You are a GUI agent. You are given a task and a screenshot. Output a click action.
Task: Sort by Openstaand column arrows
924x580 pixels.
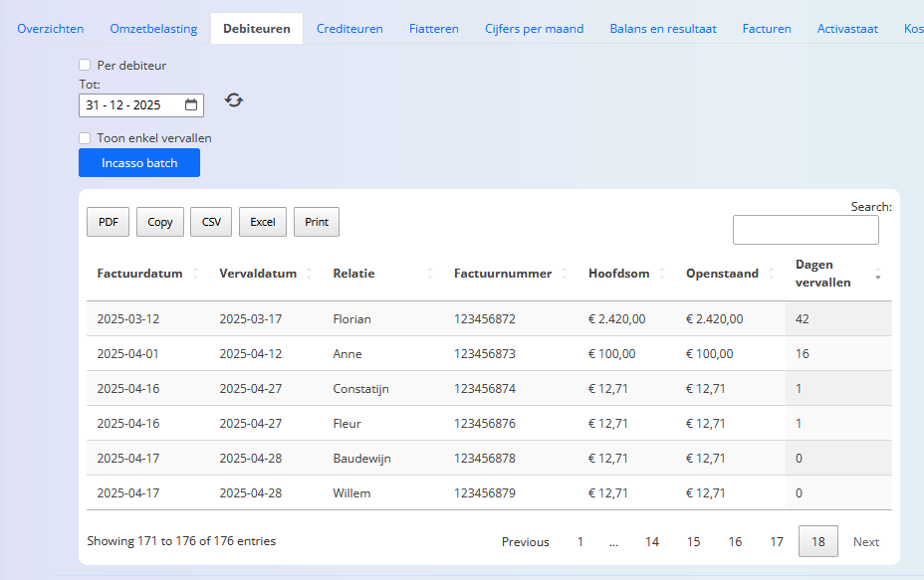coord(771,274)
